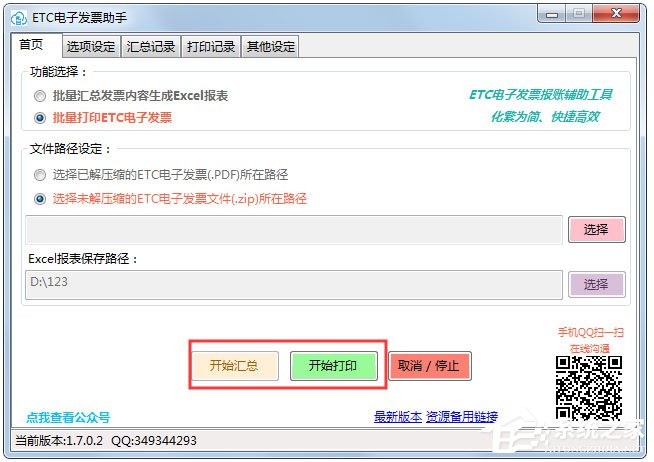Minimize the ETC电子发票助手 window
The height and width of the screenshot is (462, 654).
[x=552, y=15]
